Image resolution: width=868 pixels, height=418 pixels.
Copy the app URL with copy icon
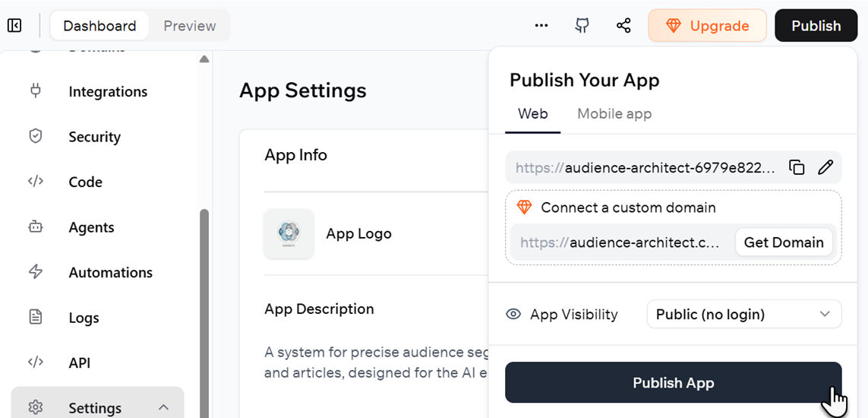(x=797, y=168)
